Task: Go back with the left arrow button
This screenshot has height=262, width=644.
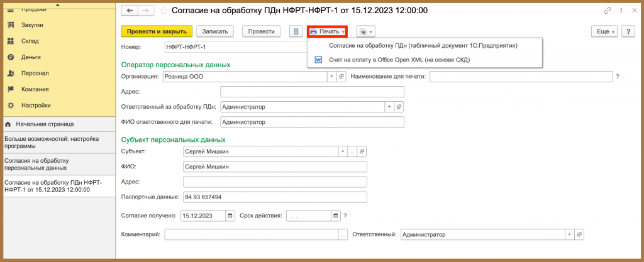Action: pos(130,11)
